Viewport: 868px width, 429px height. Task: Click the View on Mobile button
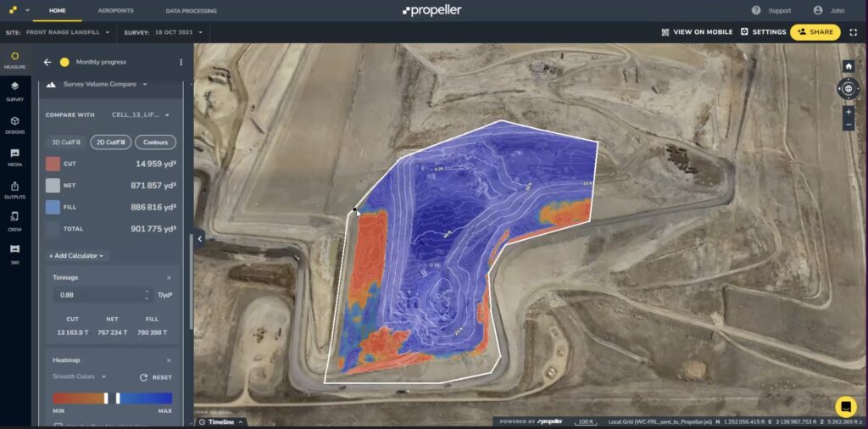[697, 32]
